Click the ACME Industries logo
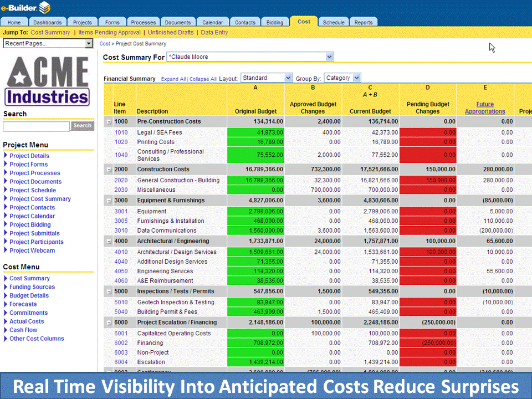Screen dimensions: 532x399 47,80
